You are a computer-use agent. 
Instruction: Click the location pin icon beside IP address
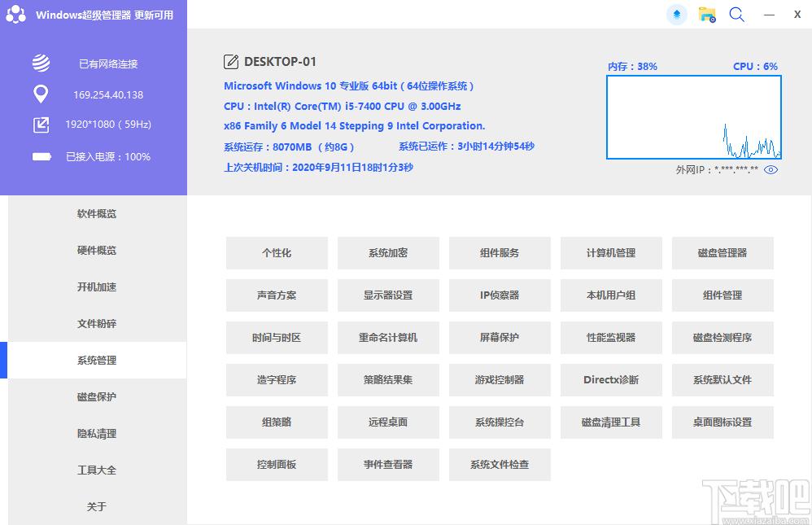coord(41,94)
